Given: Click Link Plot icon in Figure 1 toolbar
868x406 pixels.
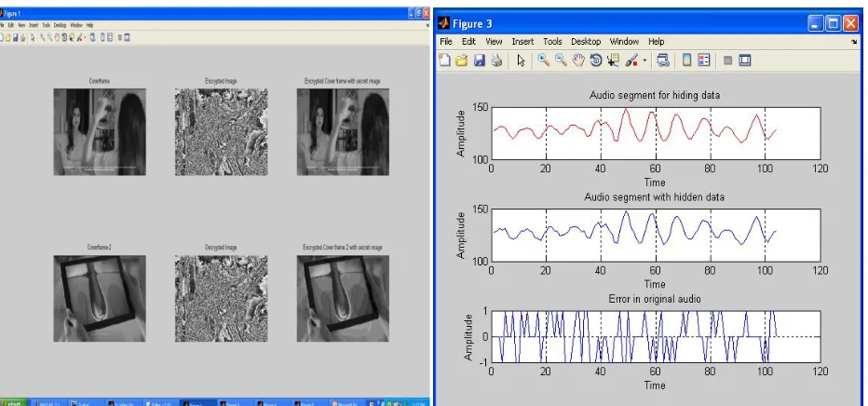Looking at the screenshot, I should (x=92, y=37).
